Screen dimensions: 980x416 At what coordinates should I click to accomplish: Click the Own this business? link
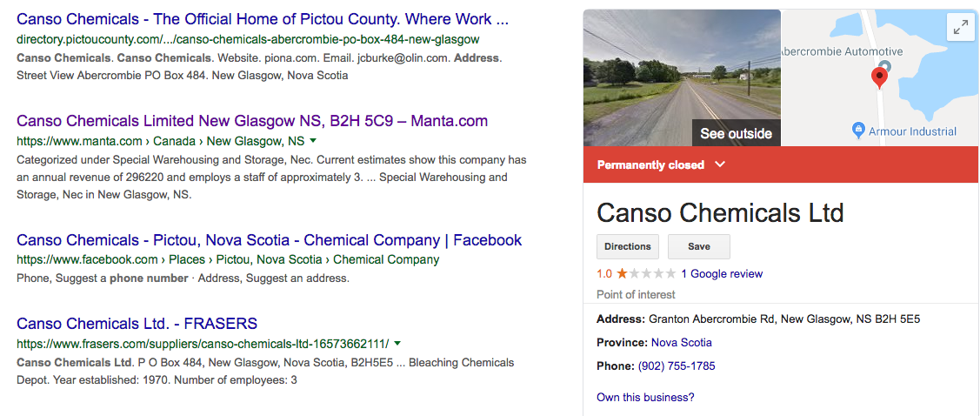point(645,398)
